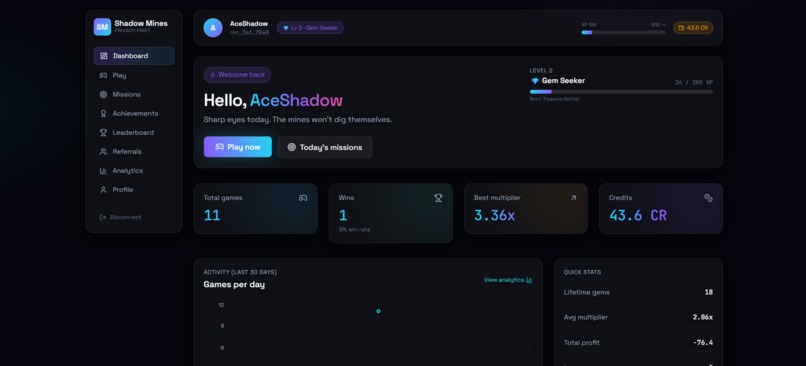Click the gamepad icon on Total games card
This screenshot has height=366, width=806.
click(x=303, y=198)
